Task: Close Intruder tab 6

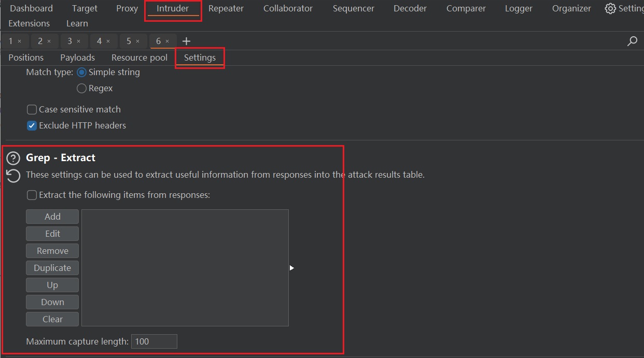Action: 167,41
